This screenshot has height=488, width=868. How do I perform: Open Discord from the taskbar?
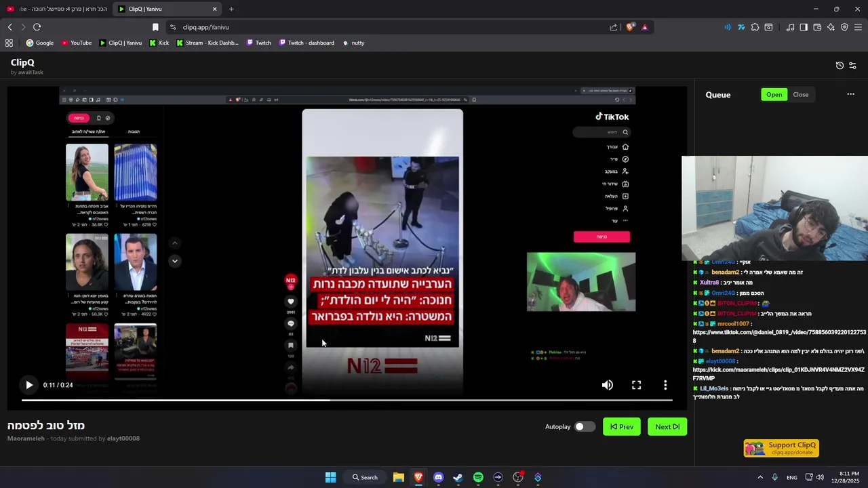438,477
